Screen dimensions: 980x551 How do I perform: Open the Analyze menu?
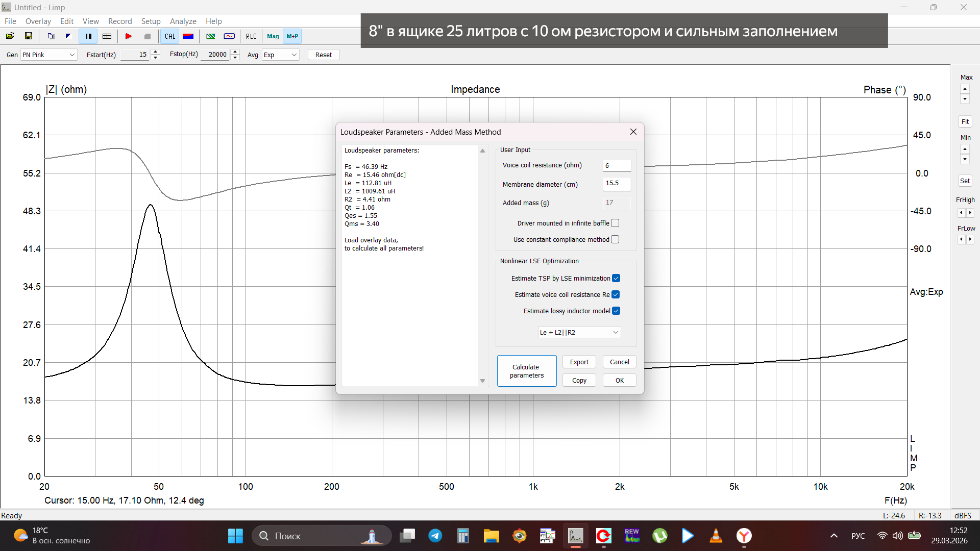click(183, 21)
